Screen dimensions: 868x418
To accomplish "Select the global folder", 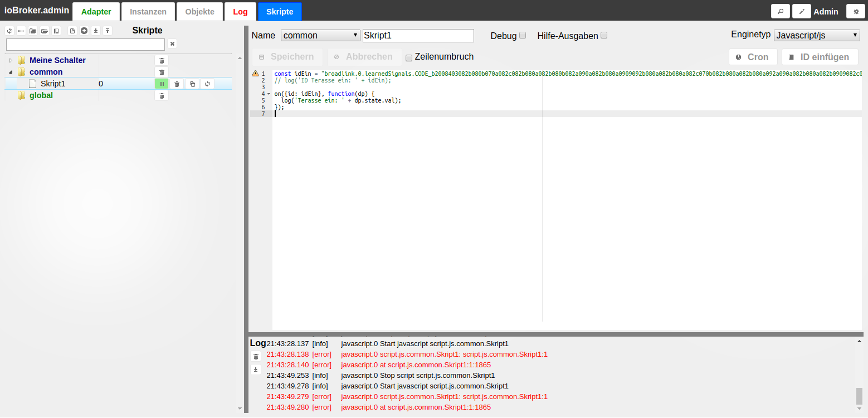I will (x=41, y=95).
